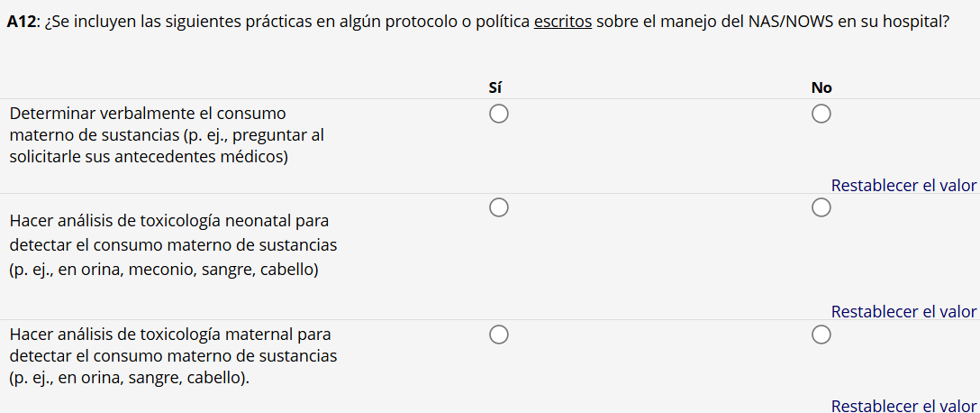The height and width of the screenshot is (413, 980).
Task: Mark No for toxicología maternal
Action: pyautogui.click(x=821, y=335)
